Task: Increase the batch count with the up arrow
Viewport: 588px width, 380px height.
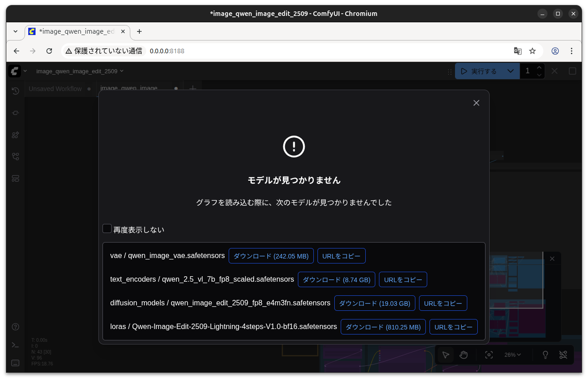Action: (539, 67)
